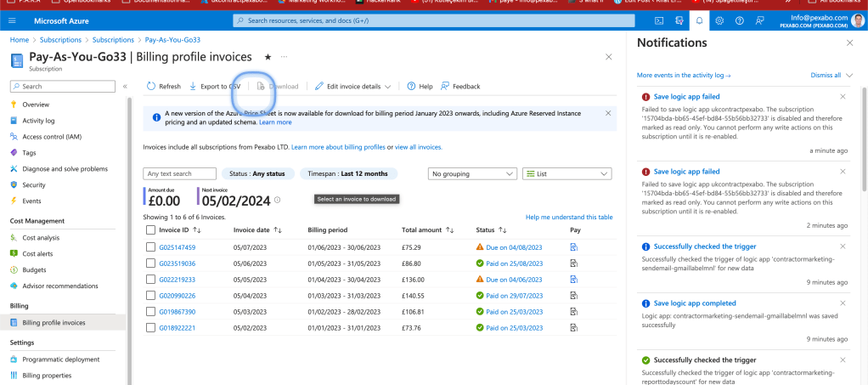
Task: Check the box for invoice G023519036
Action: (x=150, y=263)
